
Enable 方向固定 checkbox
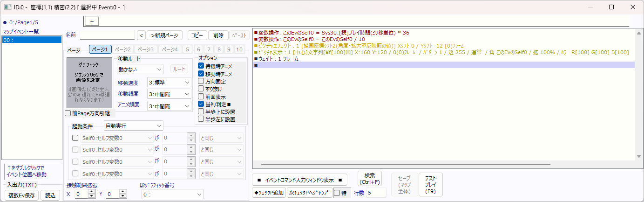(202, 81)
